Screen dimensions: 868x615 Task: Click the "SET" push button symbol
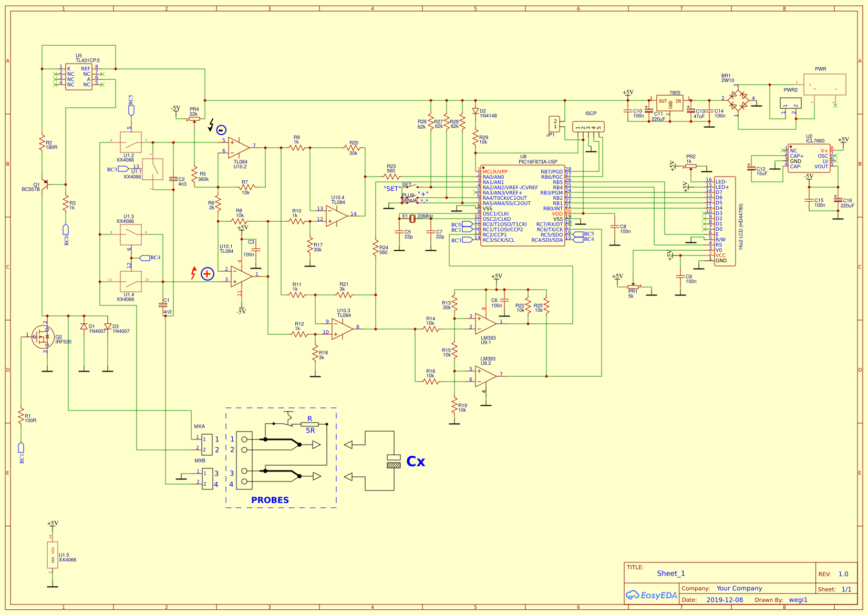411,187
